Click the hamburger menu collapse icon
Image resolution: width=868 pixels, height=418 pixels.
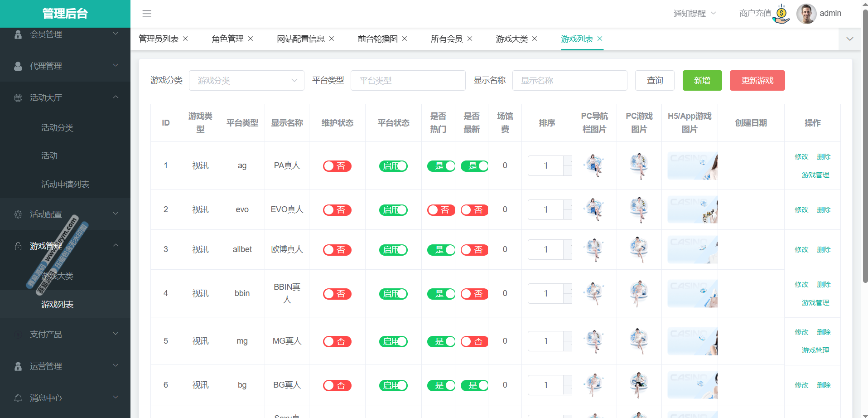pyautogui.click(x=147, y=14)
